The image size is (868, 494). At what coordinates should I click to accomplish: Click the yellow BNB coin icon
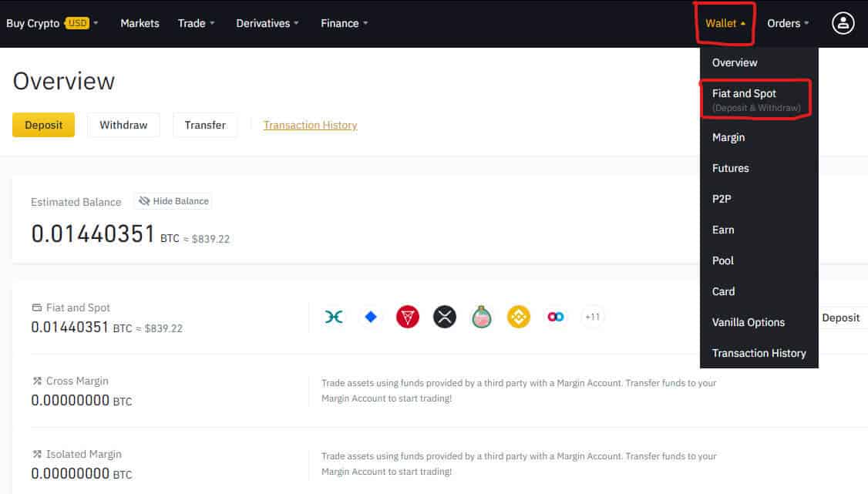click(x=519, y=317)
